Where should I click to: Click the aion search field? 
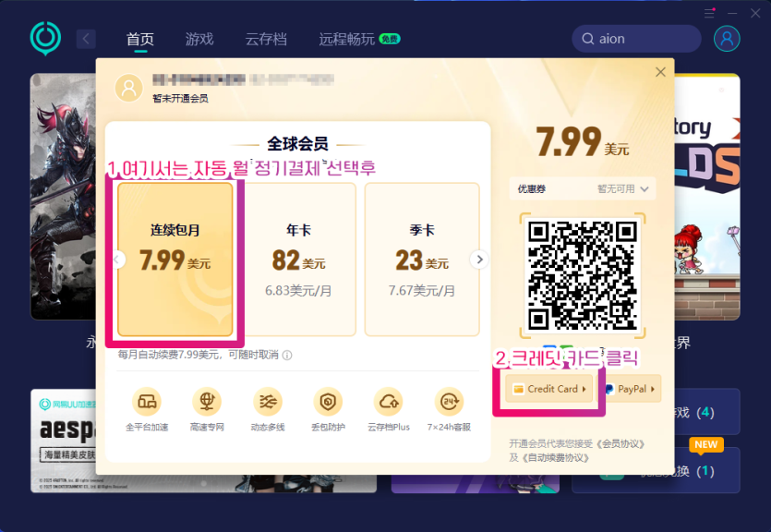pos(636,39)
